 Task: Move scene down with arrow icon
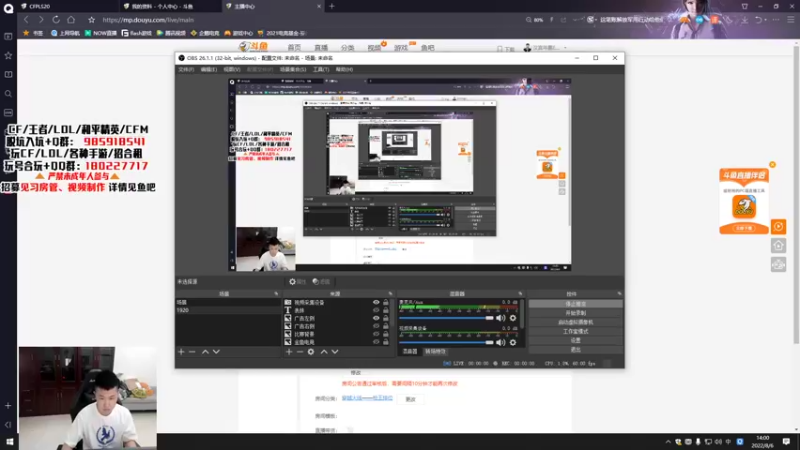pyautogui.click(x=216, y=352)
